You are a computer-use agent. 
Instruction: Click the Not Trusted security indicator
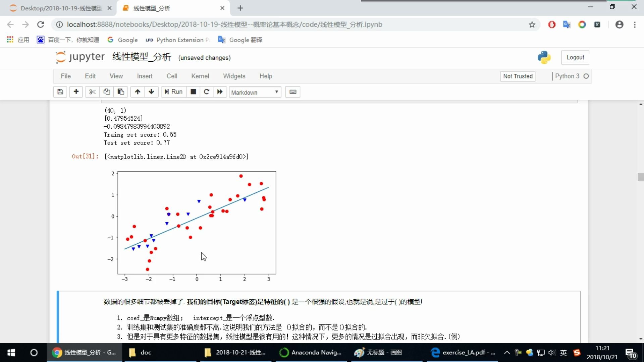tap(518, 76)
